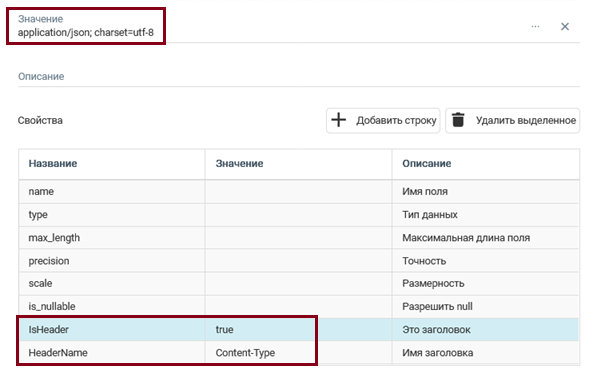The width and height of the screenshot is (598, 383).
Task: Select the 'IsHeader' property cell
Action: click(112, 330)
